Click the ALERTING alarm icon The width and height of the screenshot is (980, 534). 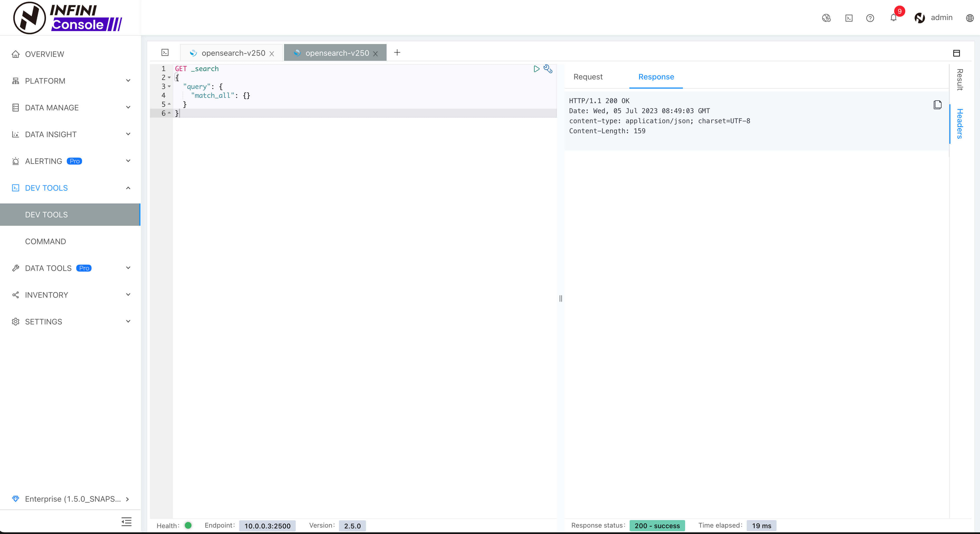pos(16,161)
